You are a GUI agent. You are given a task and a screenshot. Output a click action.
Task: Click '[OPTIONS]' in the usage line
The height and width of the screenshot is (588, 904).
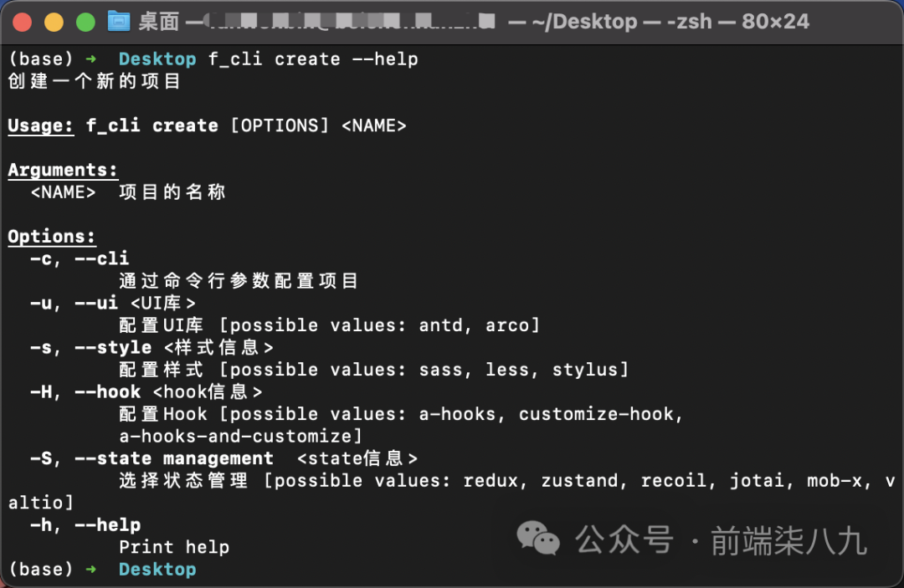point(280,125)
